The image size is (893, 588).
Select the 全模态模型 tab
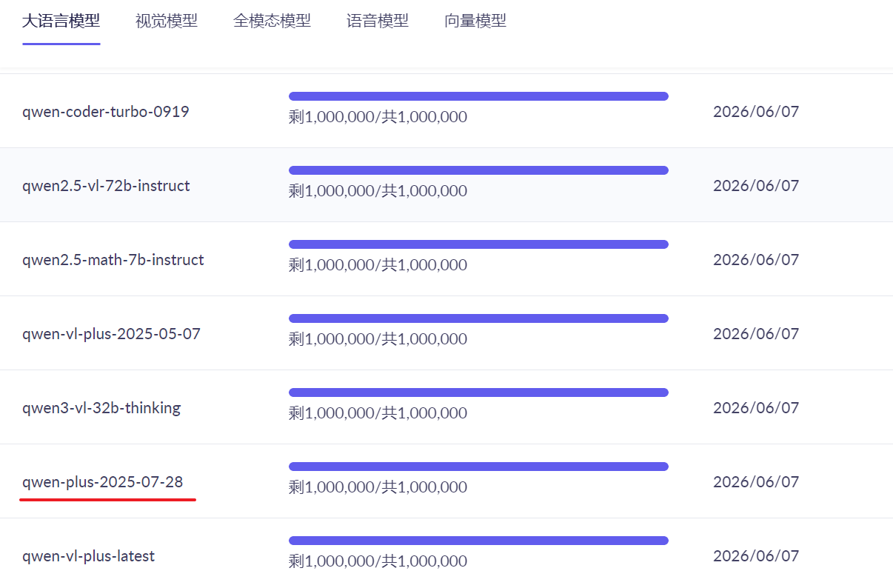coord(272,21)
